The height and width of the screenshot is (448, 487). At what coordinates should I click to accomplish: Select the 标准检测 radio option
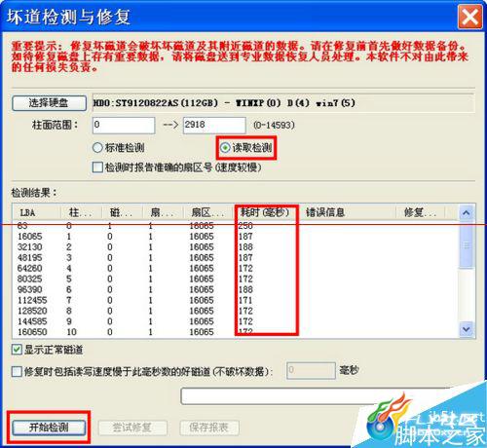click(118, 148)
